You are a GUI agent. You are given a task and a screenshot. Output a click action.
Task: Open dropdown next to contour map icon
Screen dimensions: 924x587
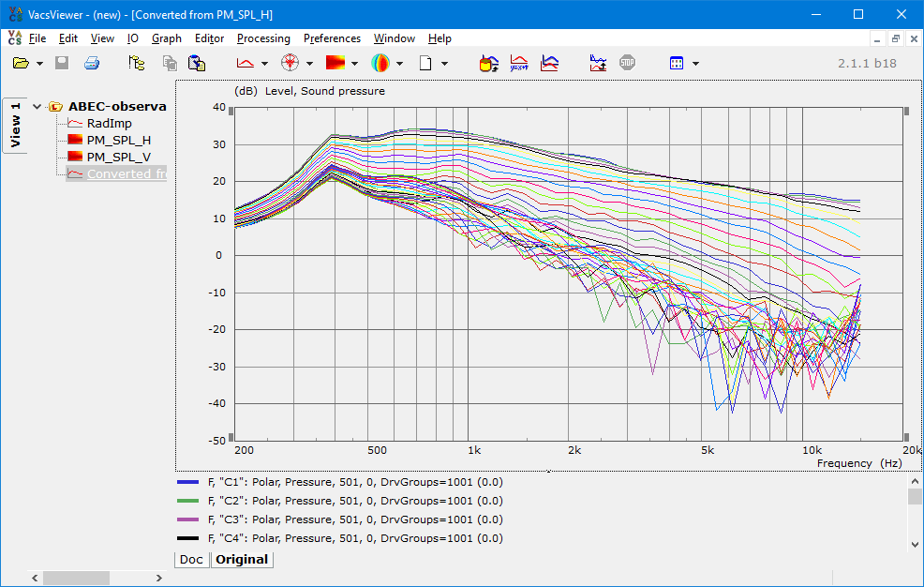(x=354, y=64)
